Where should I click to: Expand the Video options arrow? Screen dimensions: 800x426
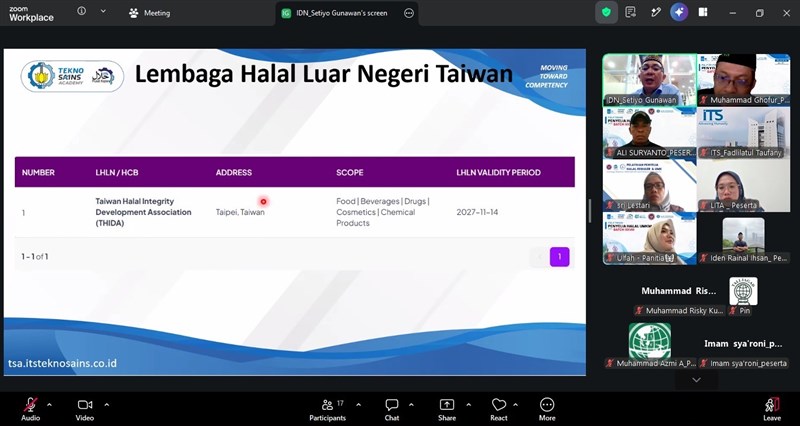[107, 405]
